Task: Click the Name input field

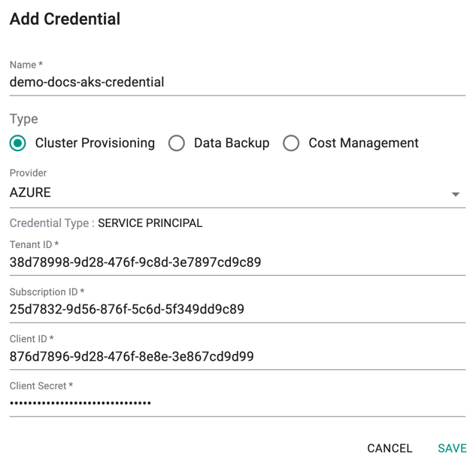Action: click(x=238, y=82)
